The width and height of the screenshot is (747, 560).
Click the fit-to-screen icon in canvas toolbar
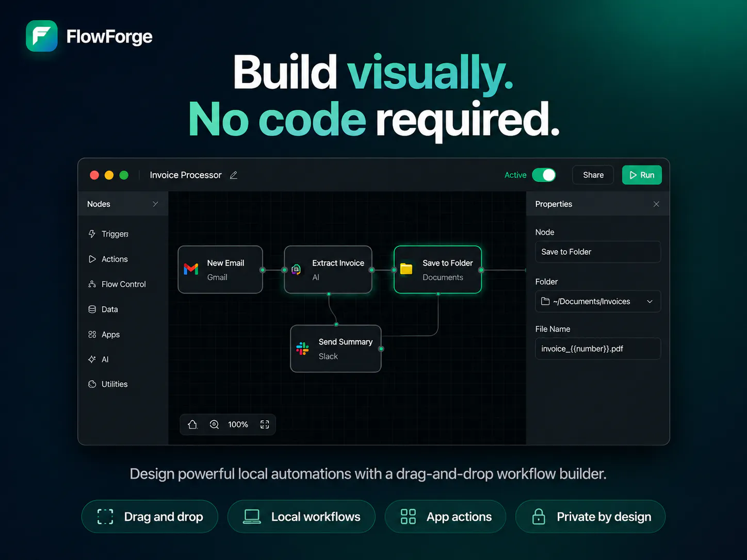pos(265,424)
